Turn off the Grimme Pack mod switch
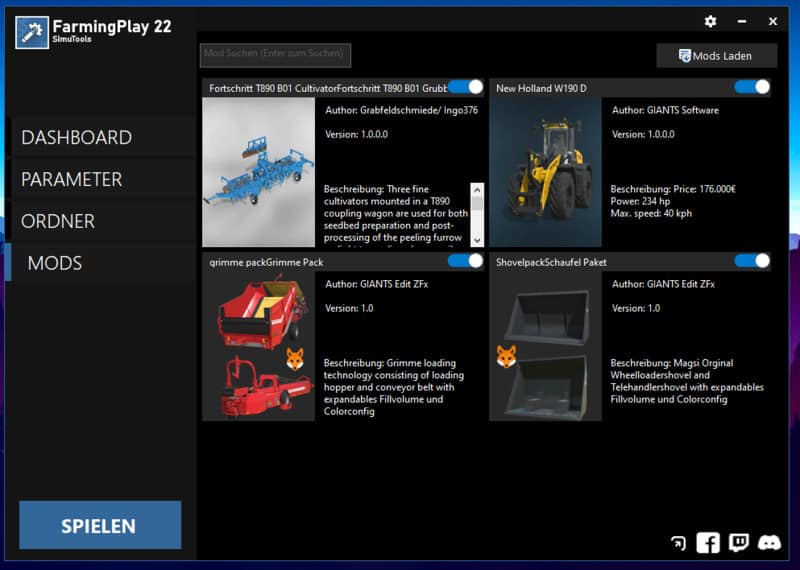 pos(466,261)
